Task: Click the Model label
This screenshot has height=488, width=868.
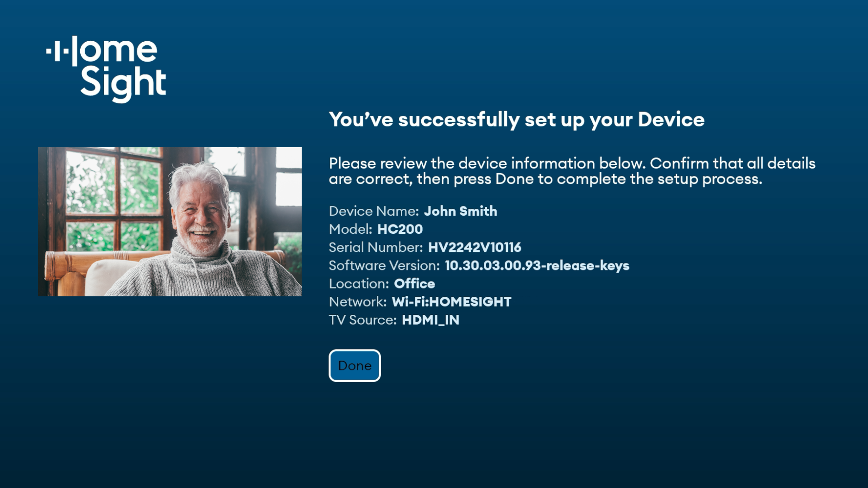Action: coord(350,229)
